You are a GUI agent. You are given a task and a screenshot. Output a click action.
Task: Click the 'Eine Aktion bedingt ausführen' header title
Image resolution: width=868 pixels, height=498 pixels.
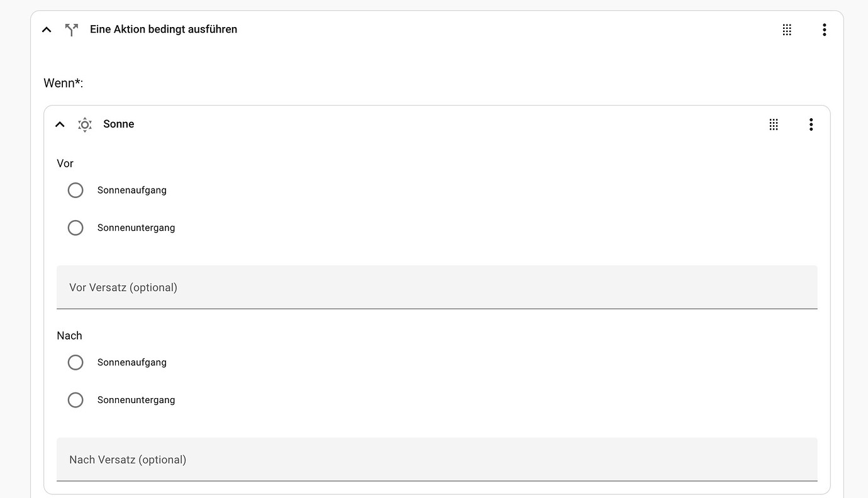pyautogui.click(x=164, y=30)
